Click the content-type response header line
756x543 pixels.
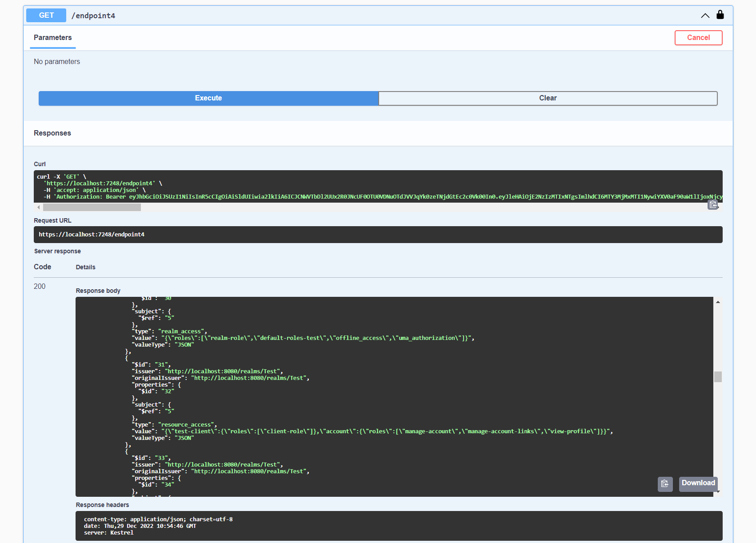(158, 519)
